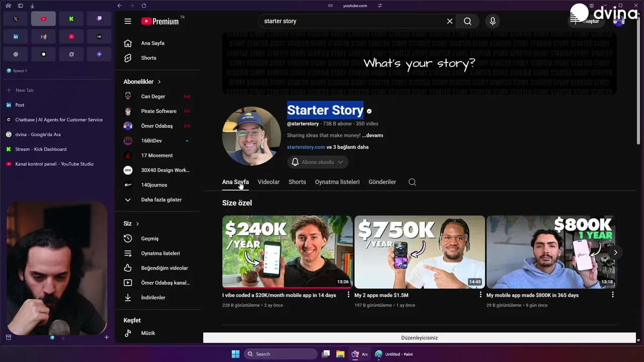Image resolution: width=644 pixels, height=362 pixels.
Task: Expand Daha fazla göster subscriptions
Action: click(x=161, y=200)
